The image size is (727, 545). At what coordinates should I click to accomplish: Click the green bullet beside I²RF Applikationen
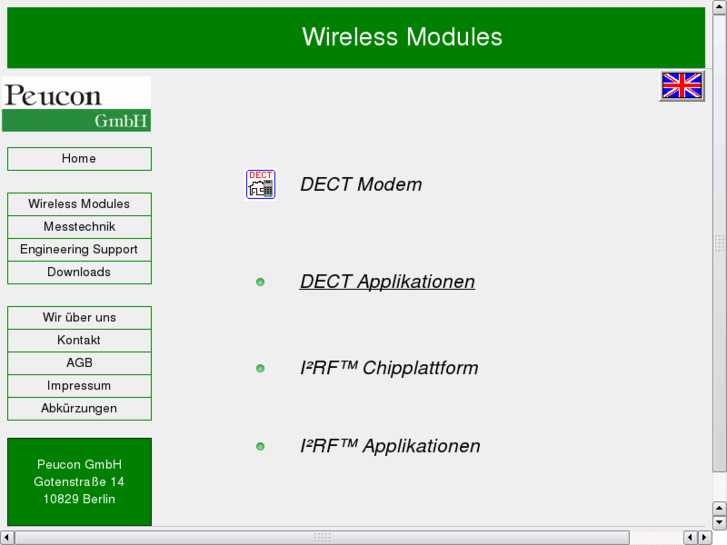[260, 446]
